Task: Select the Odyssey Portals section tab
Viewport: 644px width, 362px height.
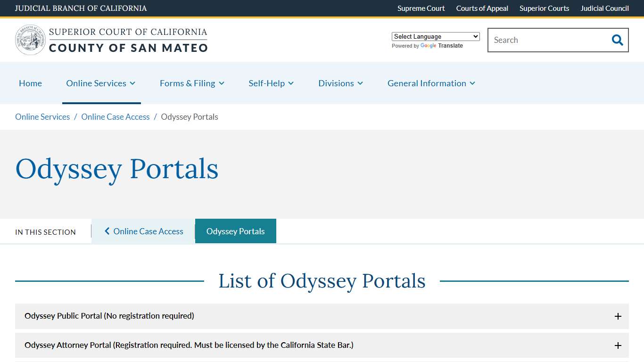Action: pos(235,231)
